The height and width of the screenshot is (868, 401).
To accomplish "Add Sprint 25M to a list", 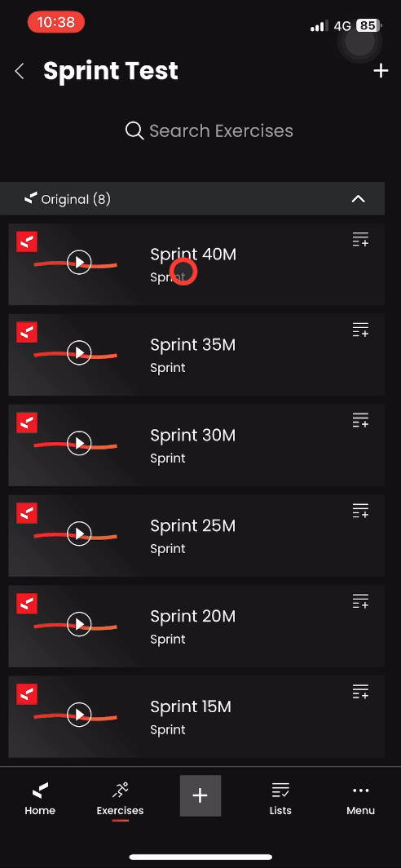I will [x=360, y=511].
